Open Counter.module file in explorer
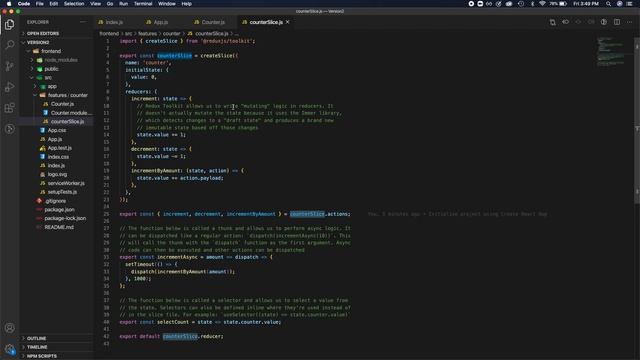Viewport: 640px width, 360px height. pos(56,113)
